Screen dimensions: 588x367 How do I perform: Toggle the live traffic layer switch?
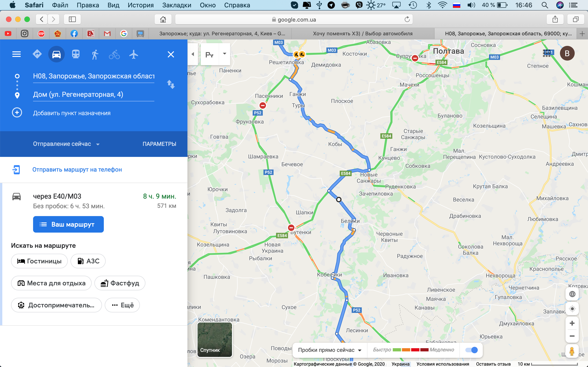point(471,350)
